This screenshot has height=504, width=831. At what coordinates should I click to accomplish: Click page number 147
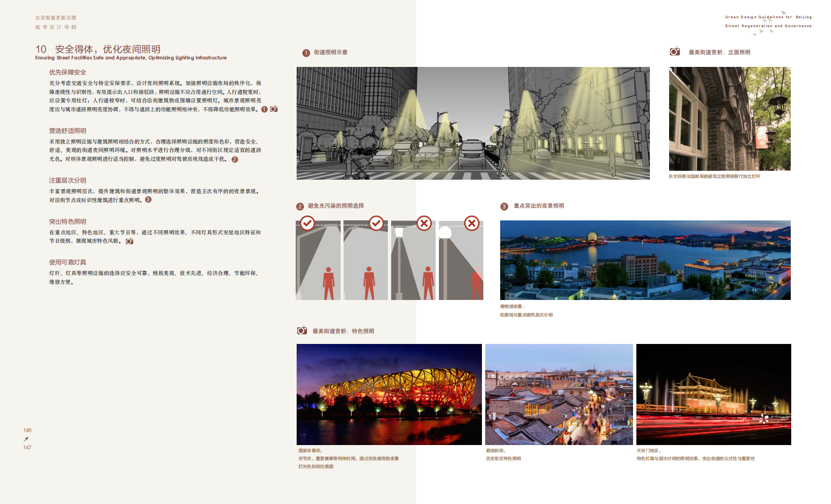point(27,447)
